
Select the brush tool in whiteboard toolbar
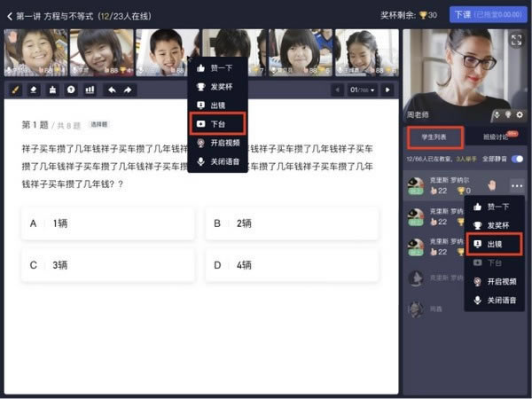click(15, 90)
